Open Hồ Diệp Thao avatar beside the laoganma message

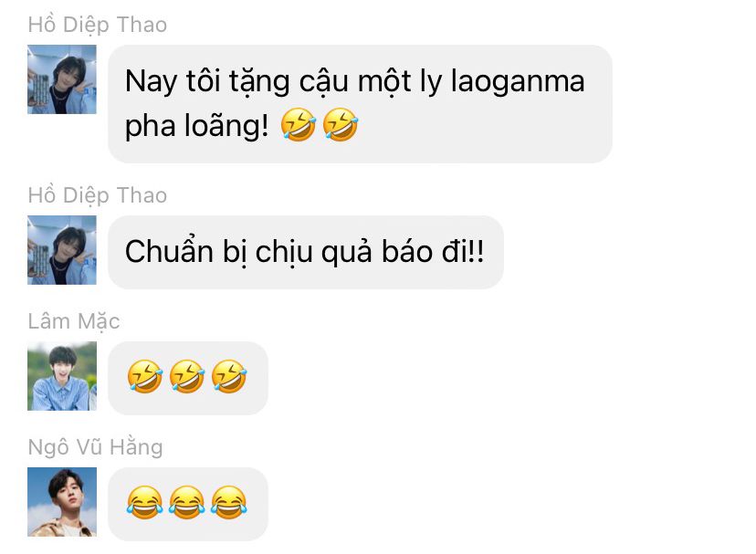pos(62,79)
